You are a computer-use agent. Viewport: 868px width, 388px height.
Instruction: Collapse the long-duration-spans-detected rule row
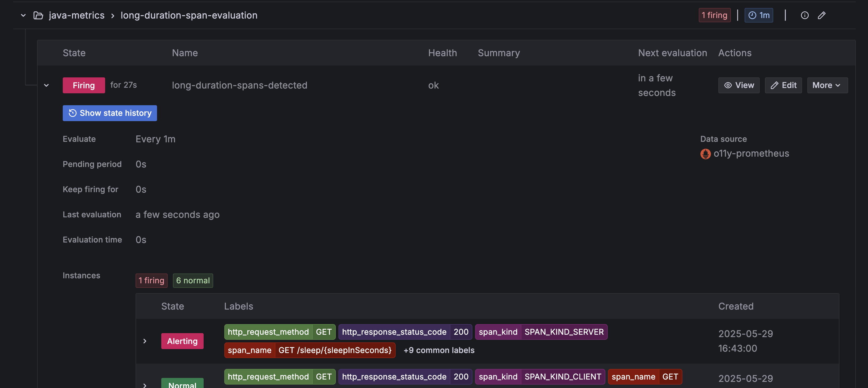[x=47, y=85]
